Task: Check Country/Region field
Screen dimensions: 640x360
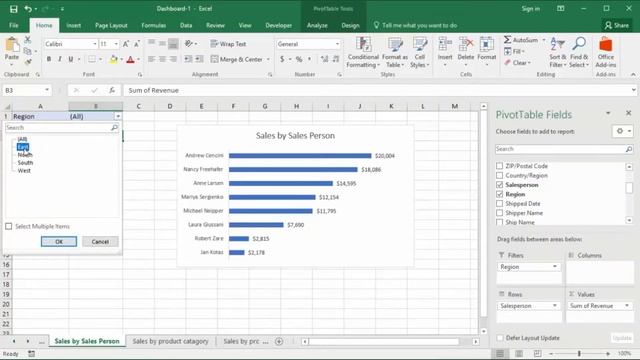Action: [500, 175]
